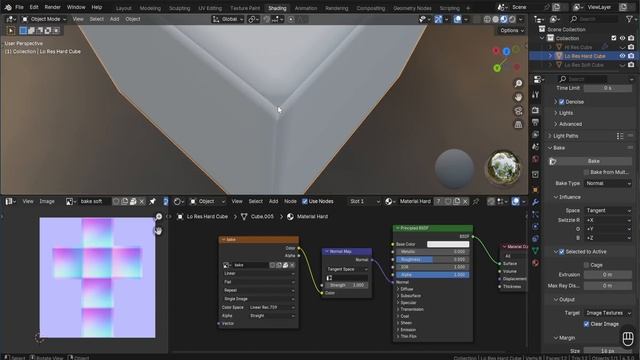Viewport: 640px width, 360px height.
Task: Enable the Cage checkbox
Action: coord(586,265)
